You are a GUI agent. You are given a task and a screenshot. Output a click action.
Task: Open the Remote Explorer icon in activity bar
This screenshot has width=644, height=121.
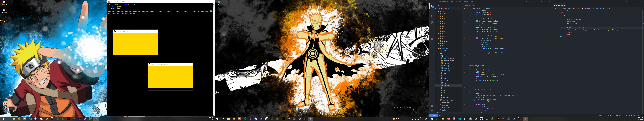pos(432,33)
